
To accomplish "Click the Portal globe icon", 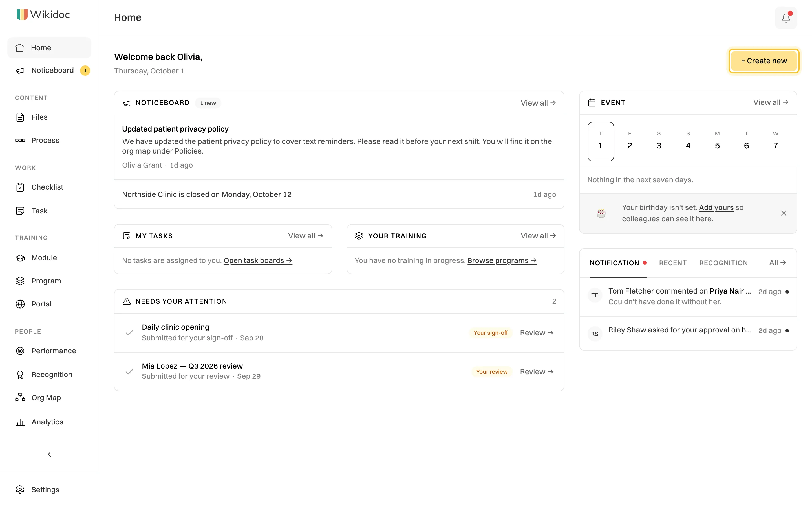I will [x=20, y=304].
